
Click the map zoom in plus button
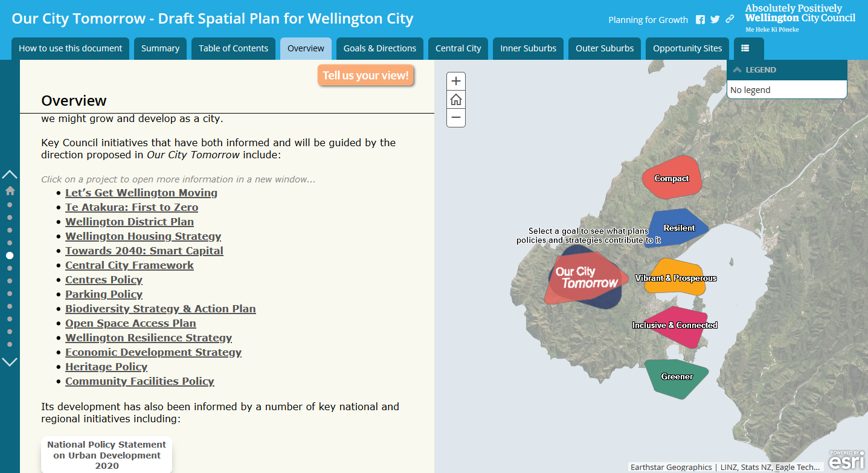[456, 81]
